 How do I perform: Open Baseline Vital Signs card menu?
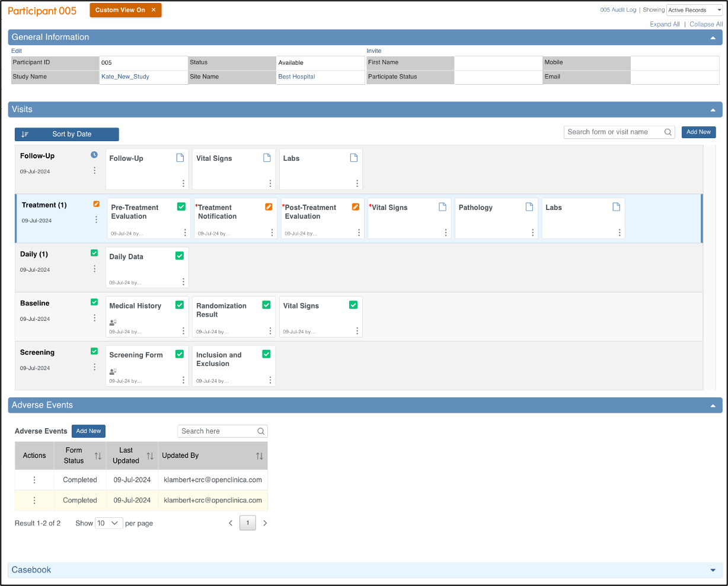tap(357, 331)
